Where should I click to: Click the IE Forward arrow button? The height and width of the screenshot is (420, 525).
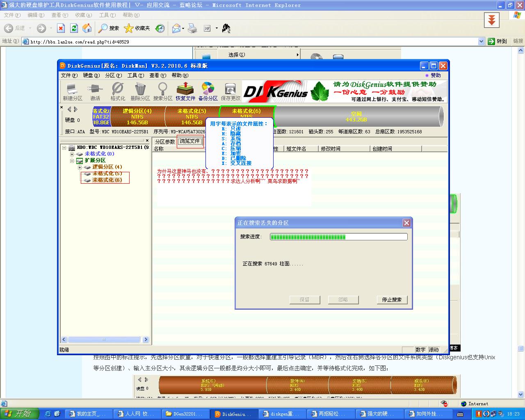click(x=41, y=28)
